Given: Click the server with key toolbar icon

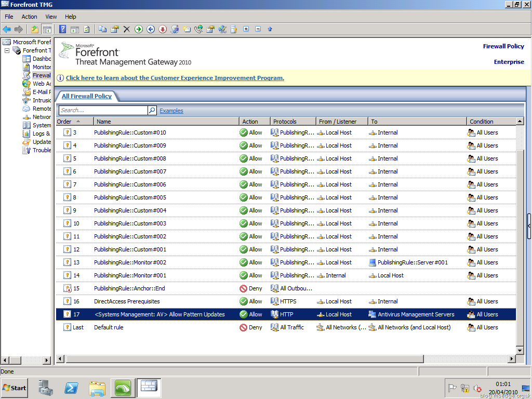Looking at the screenshot, I should [234, 29].
